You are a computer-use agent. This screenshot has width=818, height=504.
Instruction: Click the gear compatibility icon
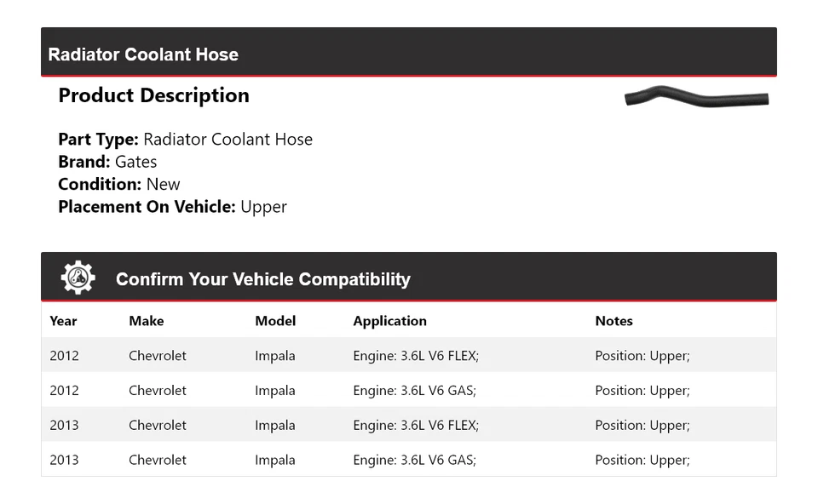(x=78, y=278)
